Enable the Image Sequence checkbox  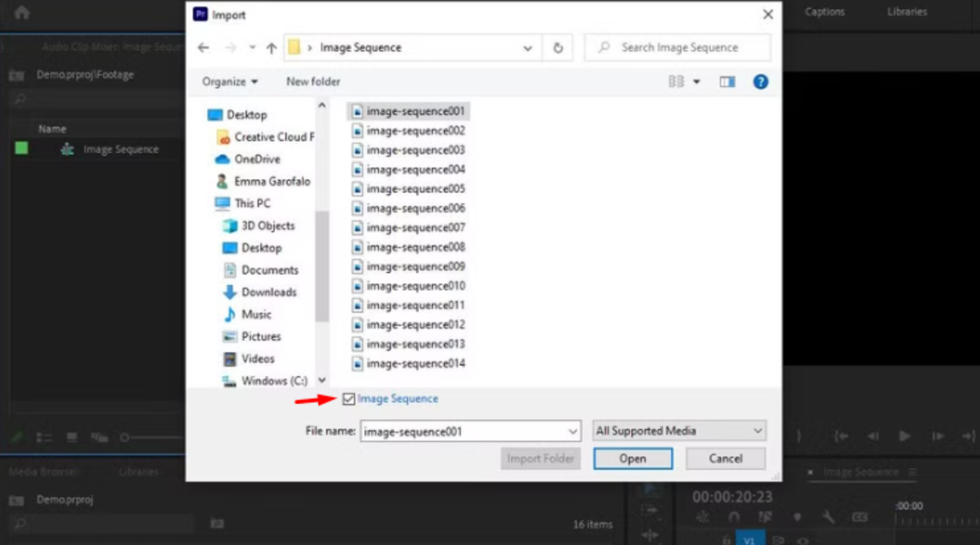pos(348,399)
